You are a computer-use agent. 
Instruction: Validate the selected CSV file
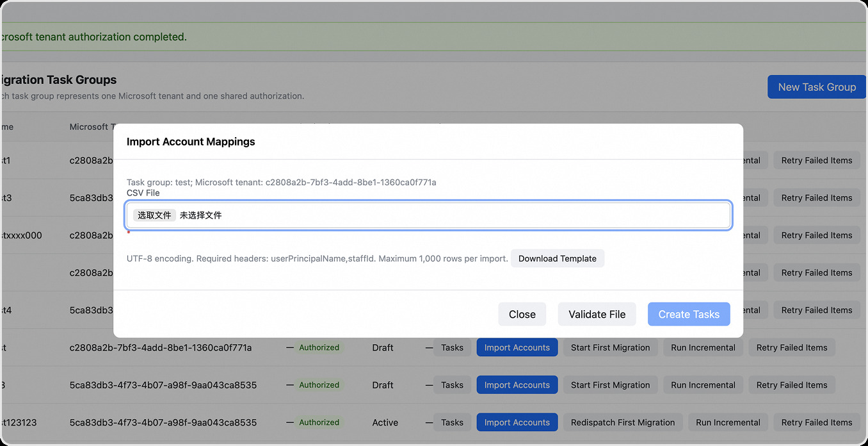click(x=597, y=314)
